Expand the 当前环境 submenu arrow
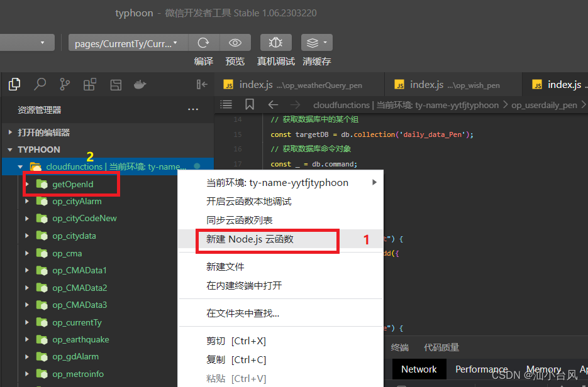Screen dimensions: 588x387 (374, 182)
